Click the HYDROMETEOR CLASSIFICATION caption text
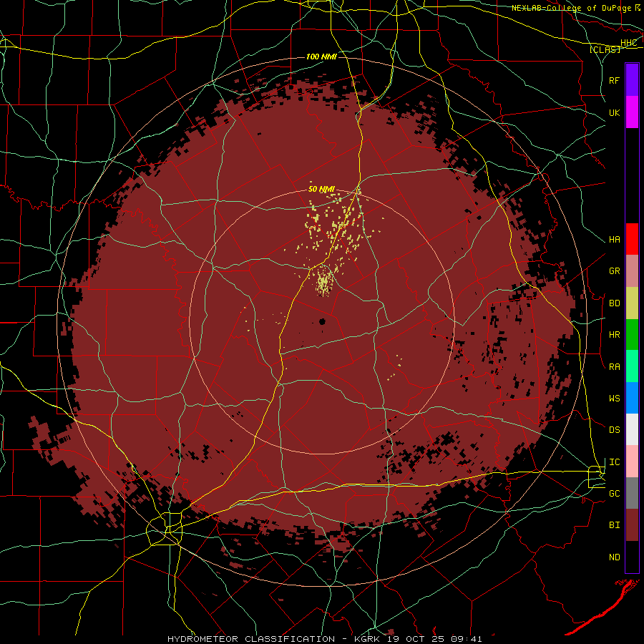 (x=251, y=639)
